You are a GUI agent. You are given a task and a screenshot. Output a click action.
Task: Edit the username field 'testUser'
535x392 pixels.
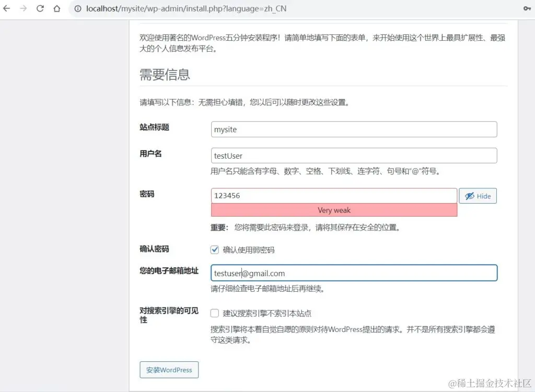[x=354, y=156]
